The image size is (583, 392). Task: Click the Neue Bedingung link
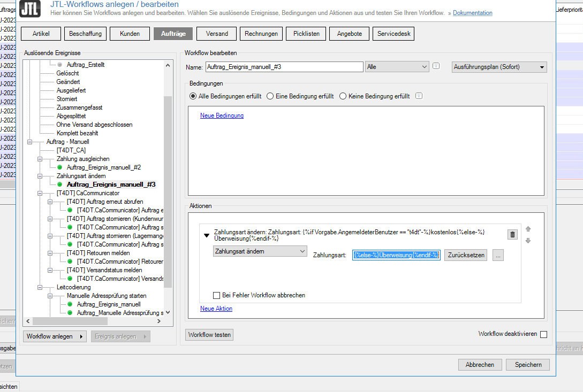(x=222, y=116)
